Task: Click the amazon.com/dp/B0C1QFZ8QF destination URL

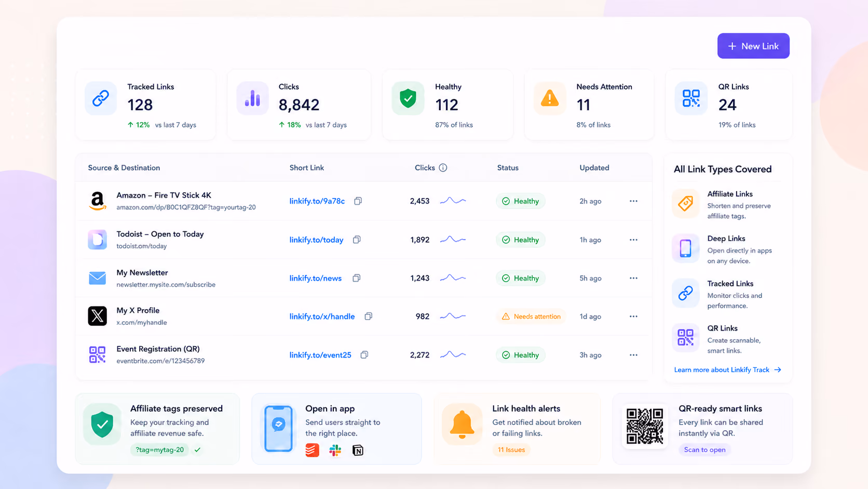Action: [186, 207]
